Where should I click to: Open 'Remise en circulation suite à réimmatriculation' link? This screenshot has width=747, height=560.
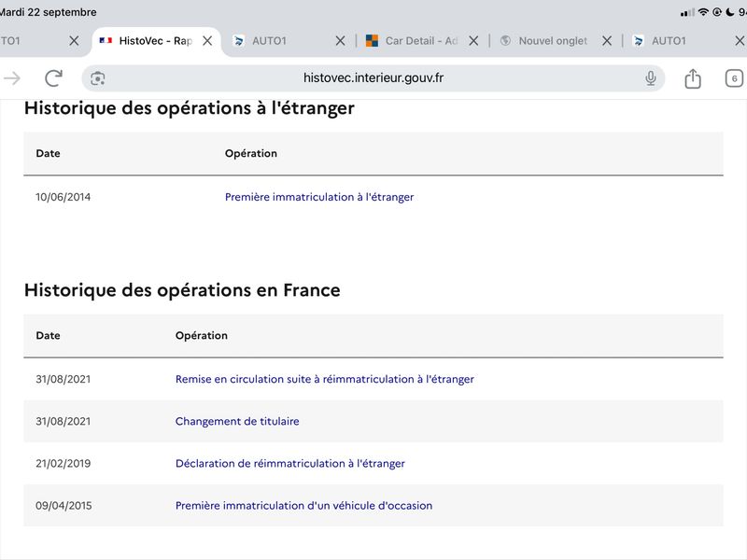pos(324,379)
